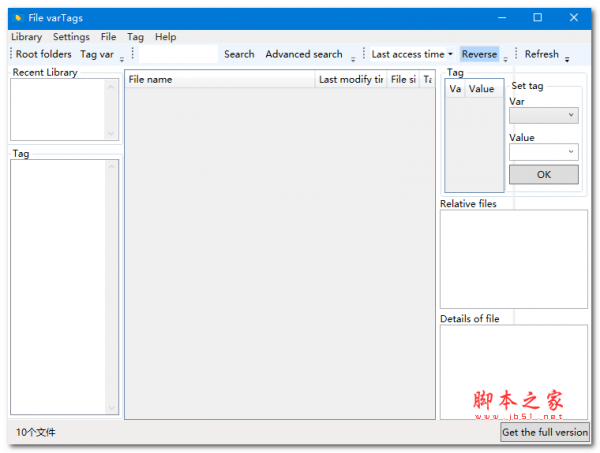Focus the search text box

[178, 54]
